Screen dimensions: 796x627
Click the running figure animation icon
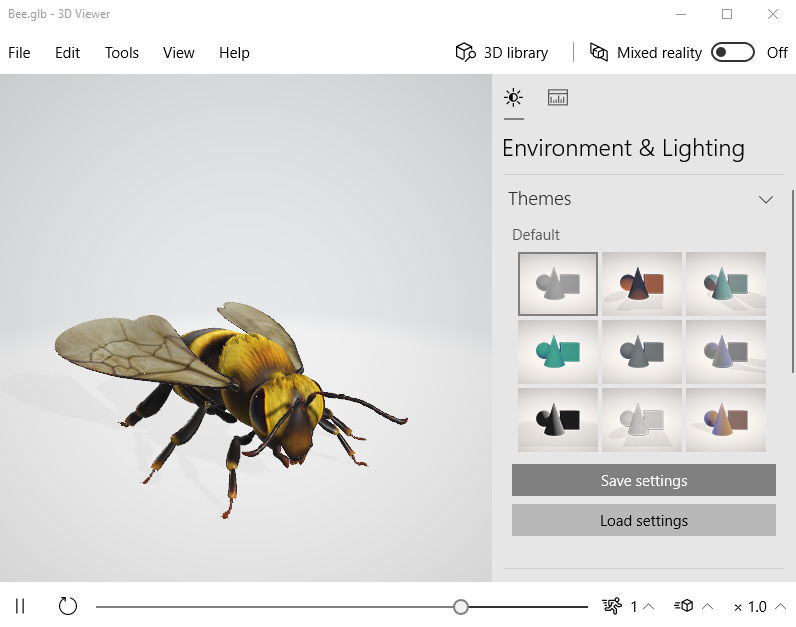pyautogui.click(x=612, y=606)
